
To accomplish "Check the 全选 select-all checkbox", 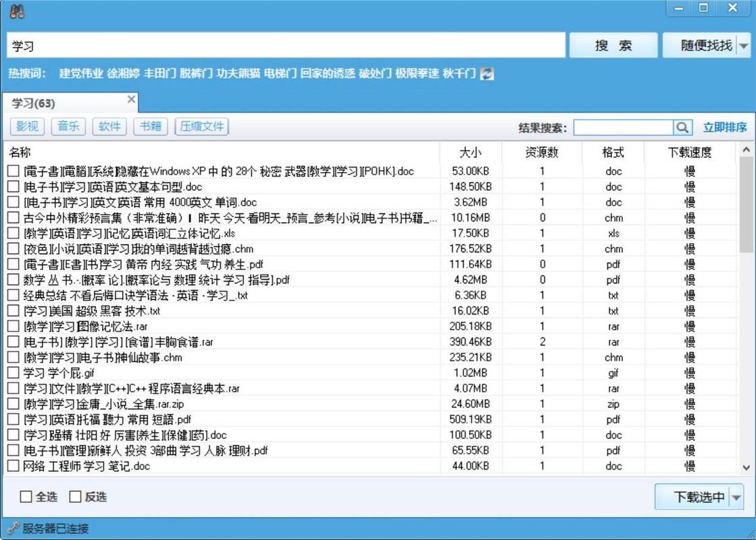I will coord(26,497).
